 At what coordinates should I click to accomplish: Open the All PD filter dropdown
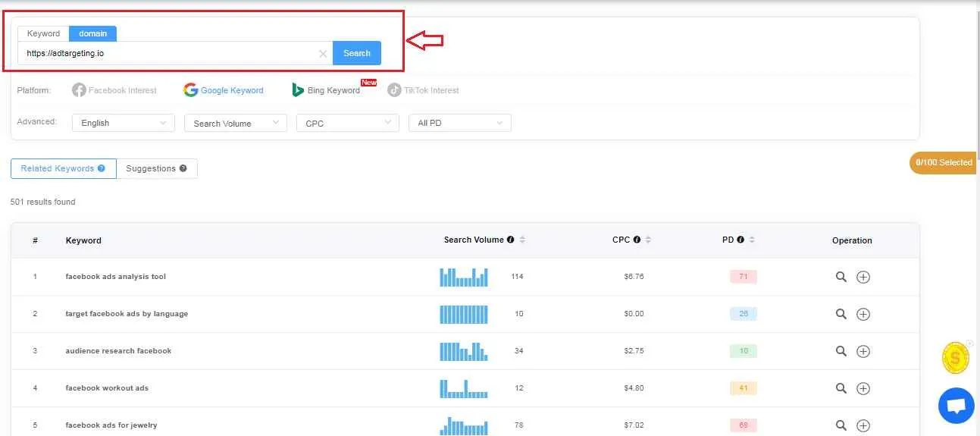tap(460, 123)
